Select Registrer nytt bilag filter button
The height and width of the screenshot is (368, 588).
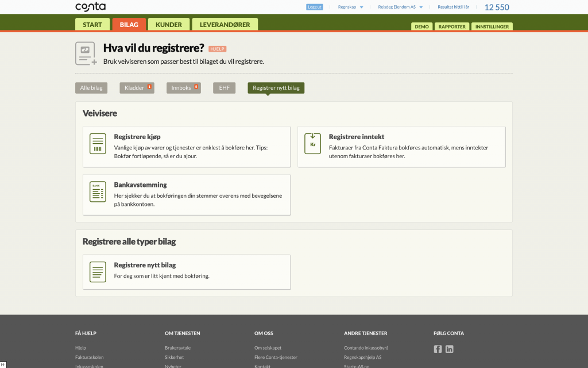(x=276, y=88)
